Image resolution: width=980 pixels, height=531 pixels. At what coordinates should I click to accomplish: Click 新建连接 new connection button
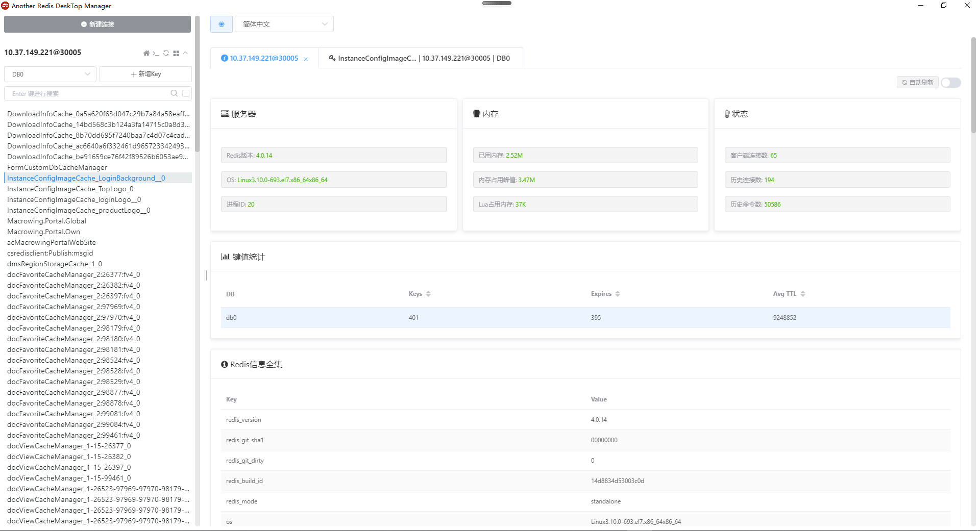click(97, 24)
